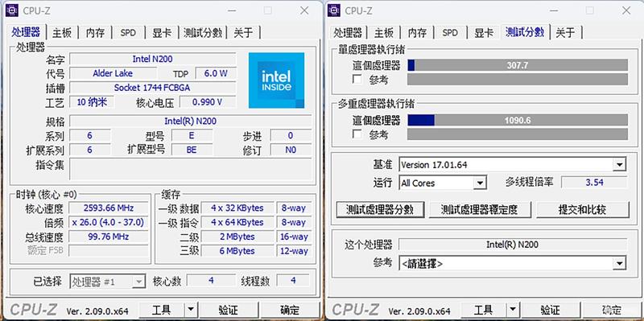This screenshot has height=321, width=644.
Task: Click 一级 数据 cache value 4 x 32 KBytes
Action: (x=237, y=208)
